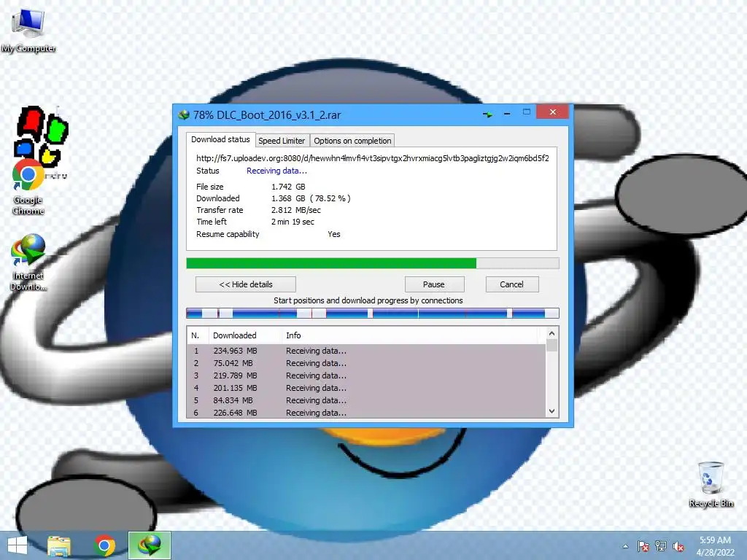
Task: Click the 2.812 MB/sec transfer rate
Action: [x=296, y=210]
